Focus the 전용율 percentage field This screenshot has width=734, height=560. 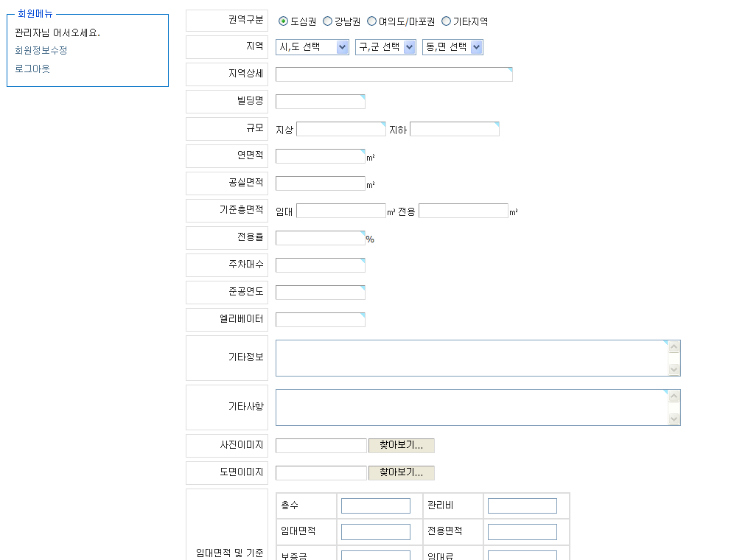(x=320, y=238)
